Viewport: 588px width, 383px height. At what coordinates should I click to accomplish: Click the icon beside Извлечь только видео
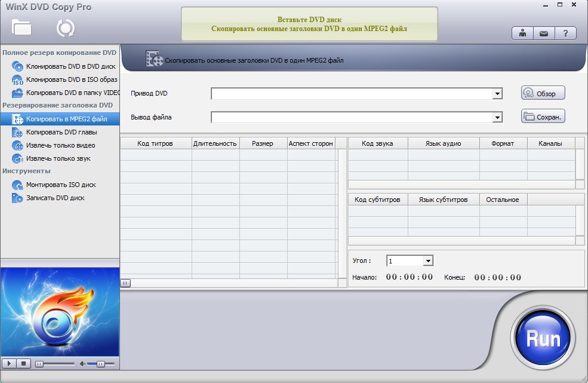coord(17,145)
